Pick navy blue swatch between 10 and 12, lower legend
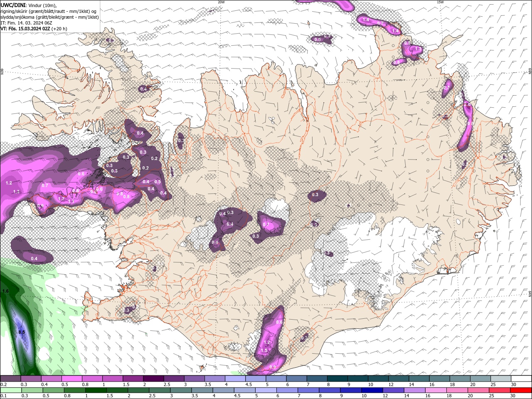The height and width of the screenshot is (399, 532). click(372, 390)
